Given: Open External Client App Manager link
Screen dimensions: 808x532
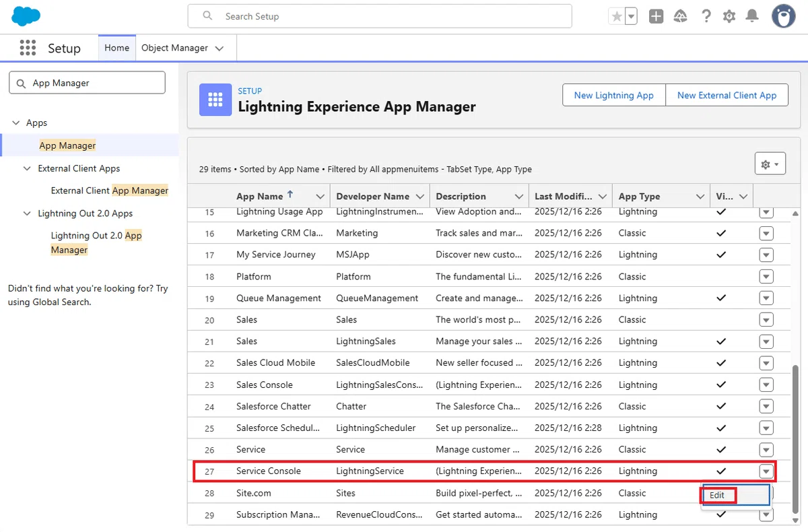Looking at the screenshot, I should tap(110, 191).
